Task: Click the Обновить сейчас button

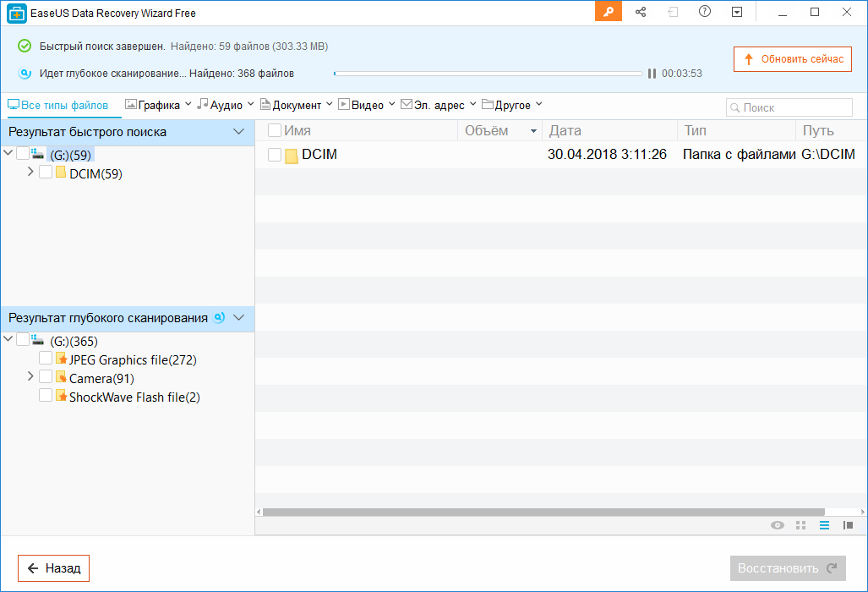Action: [x=792, y=59]
